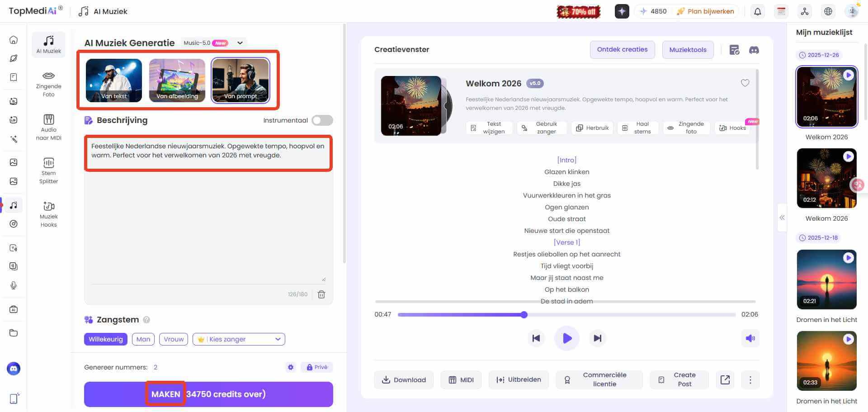Click the Download button
The height and width of the screenshot is (412, 868).
(404, 380)
